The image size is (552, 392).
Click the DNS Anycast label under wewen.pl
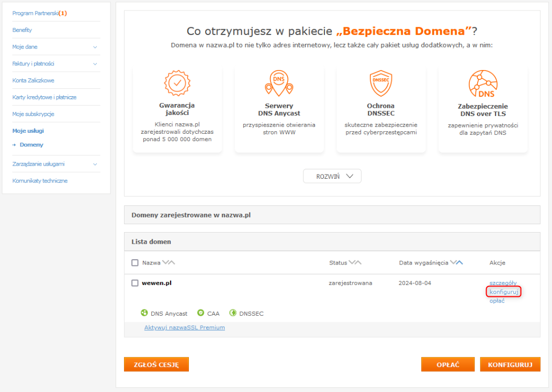tap(169, 314)
